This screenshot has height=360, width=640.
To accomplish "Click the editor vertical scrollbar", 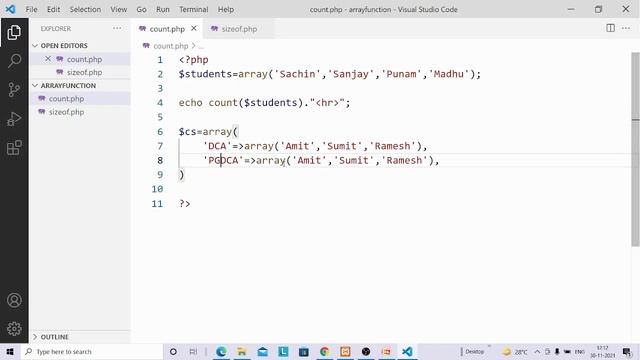I will coord(636,149).
